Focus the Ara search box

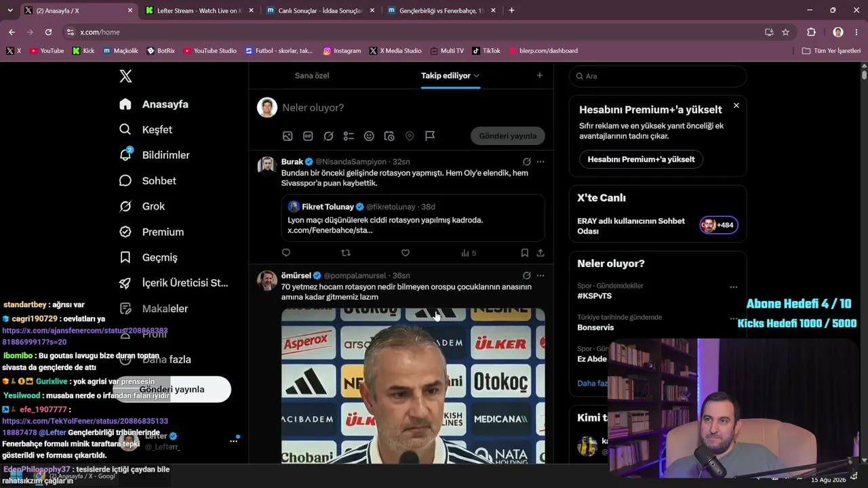pyautogui.click(x=658, y=76)
